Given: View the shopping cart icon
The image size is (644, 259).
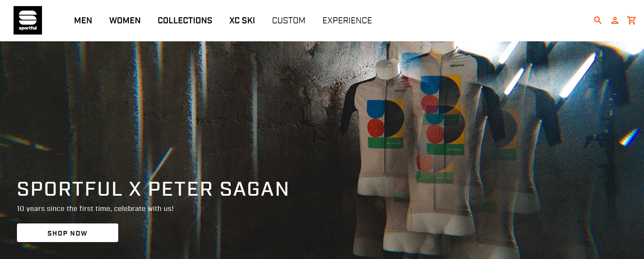Looking at the screenshot, I should (x=631, y=20).
